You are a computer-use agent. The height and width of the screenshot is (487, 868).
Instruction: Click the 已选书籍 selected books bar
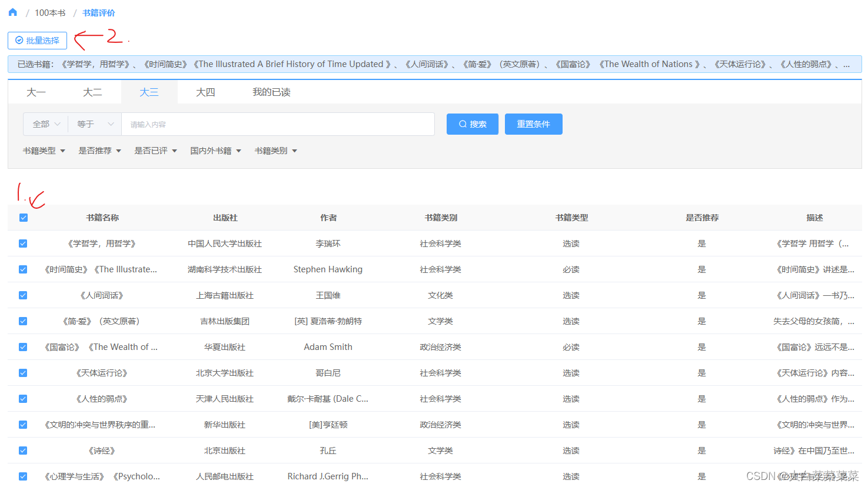(434, 64)
